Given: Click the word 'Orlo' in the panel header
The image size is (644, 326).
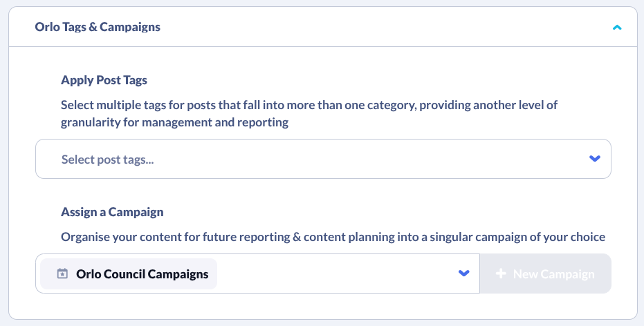Looking at the screenshot, I should point(46,28).
